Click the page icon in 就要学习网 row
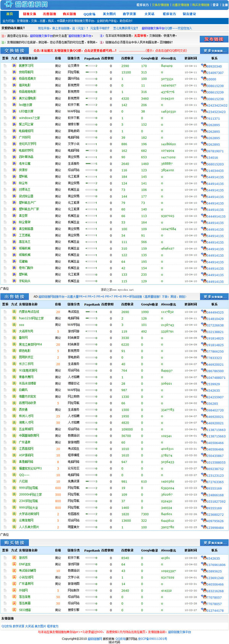The width and height of the screenshot is (229, 644). (5, 66)
